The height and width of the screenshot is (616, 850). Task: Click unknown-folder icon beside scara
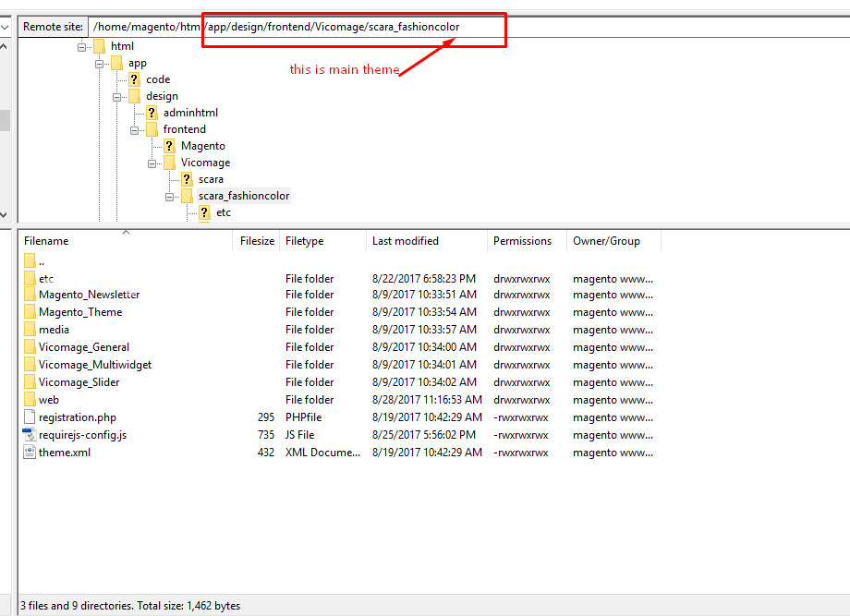[x=187, y=179]
